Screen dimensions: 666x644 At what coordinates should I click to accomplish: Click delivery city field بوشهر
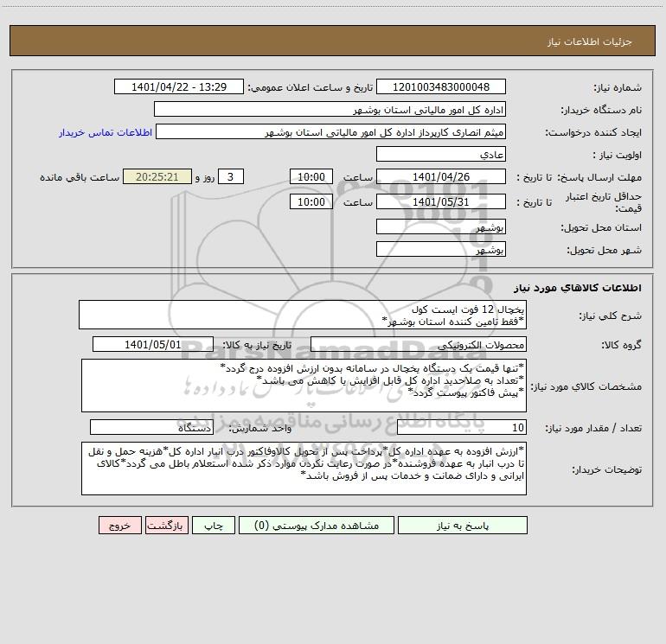point(441,249)
